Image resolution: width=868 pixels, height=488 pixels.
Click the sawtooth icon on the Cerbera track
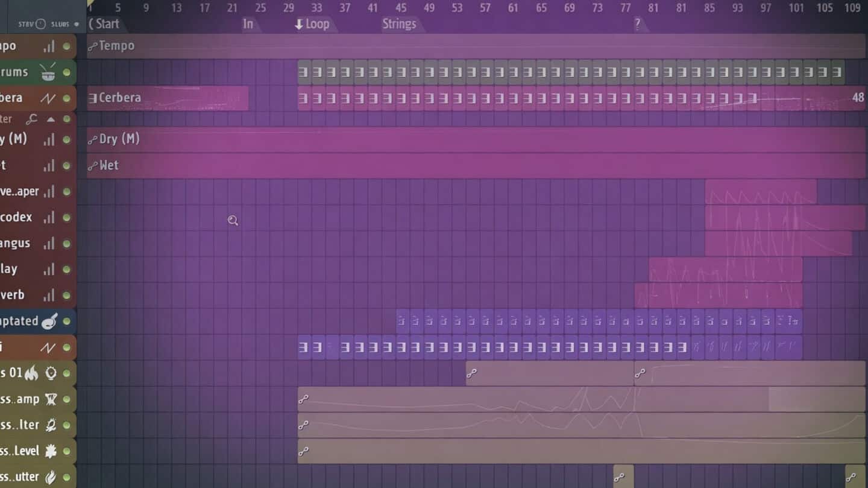[48, 98]
